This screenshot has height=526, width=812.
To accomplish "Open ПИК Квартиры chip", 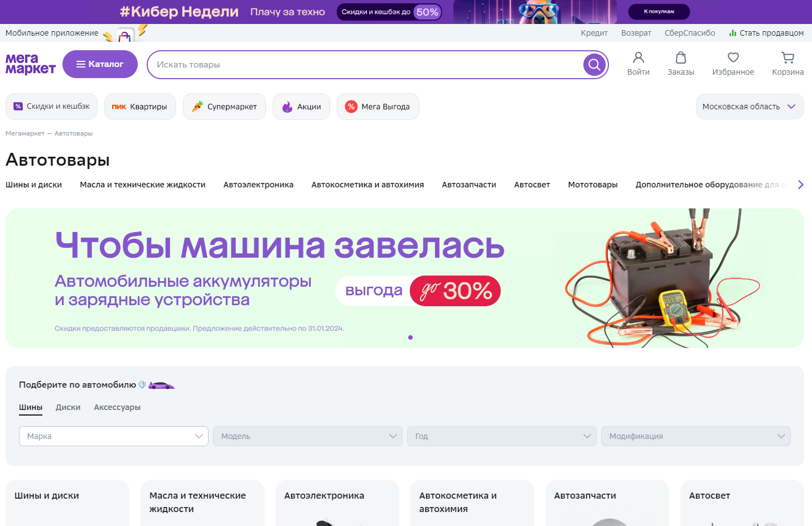I will 140,107.
